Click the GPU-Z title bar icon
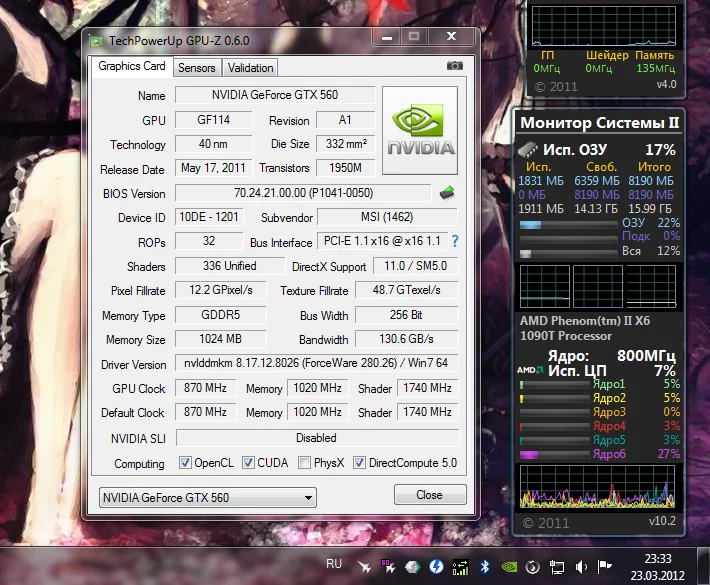The width and height of the screenshot is (710, 585). (96, 41)
